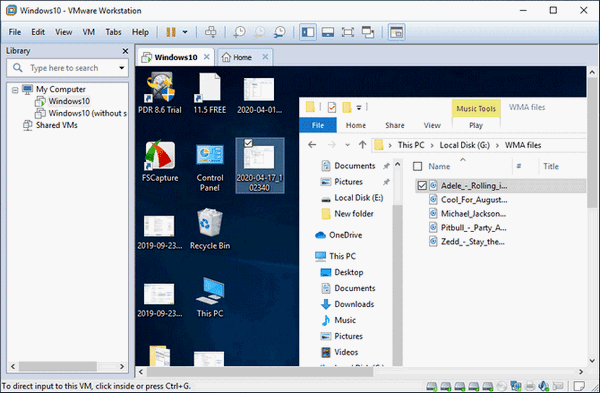
Task: Go back in Explorer navigation
Action: pyautogui.click(x=312, y=145)
